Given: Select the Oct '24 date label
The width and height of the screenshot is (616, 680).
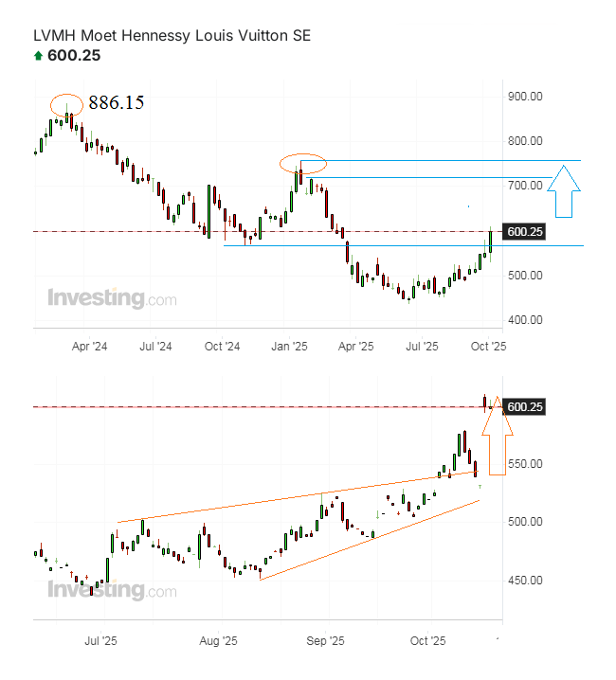Looking at the screenshot, I should (x=223, y=347).
